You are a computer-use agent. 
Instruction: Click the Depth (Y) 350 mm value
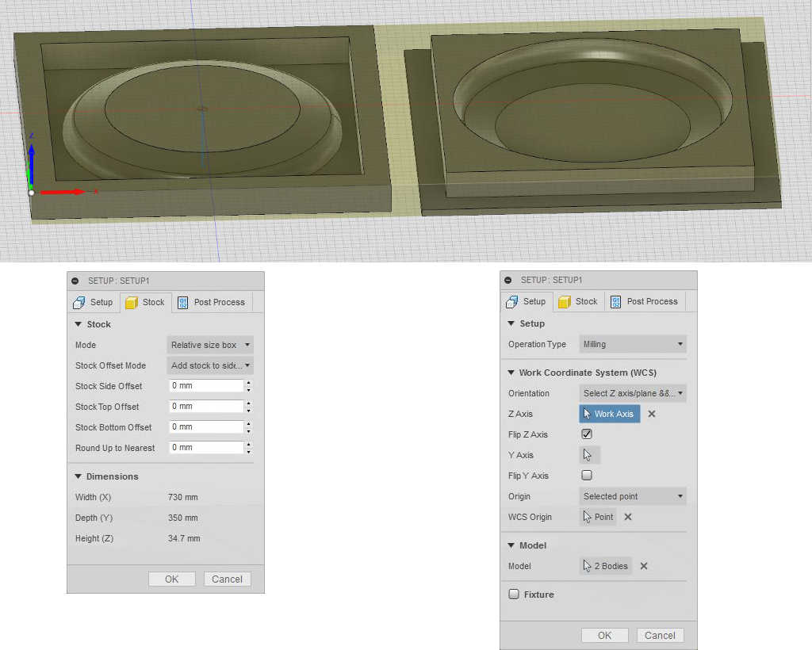pos(183,518)
